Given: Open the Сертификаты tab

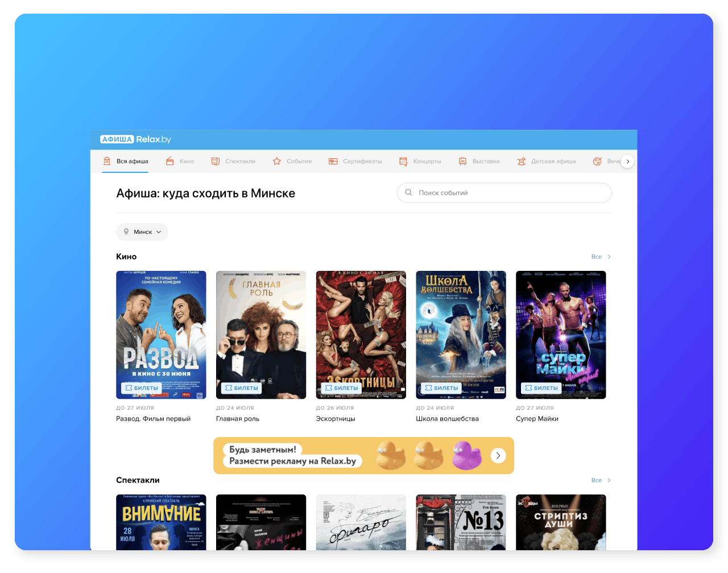Looking at the screenshot, I should [x=355, y=161].
